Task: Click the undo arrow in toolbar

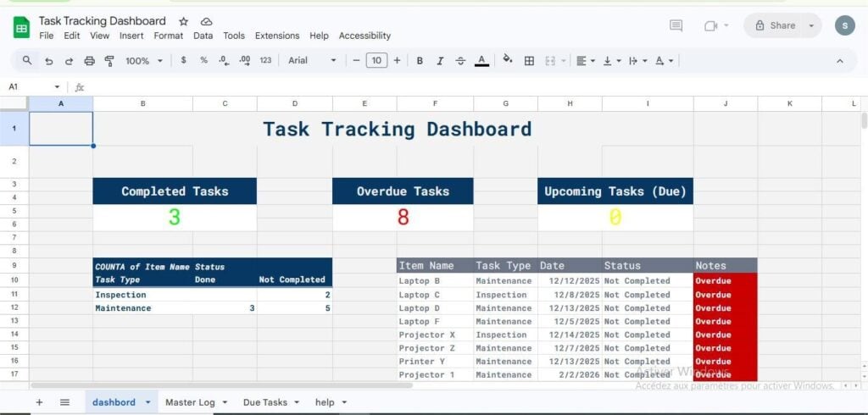Action: 48,61
